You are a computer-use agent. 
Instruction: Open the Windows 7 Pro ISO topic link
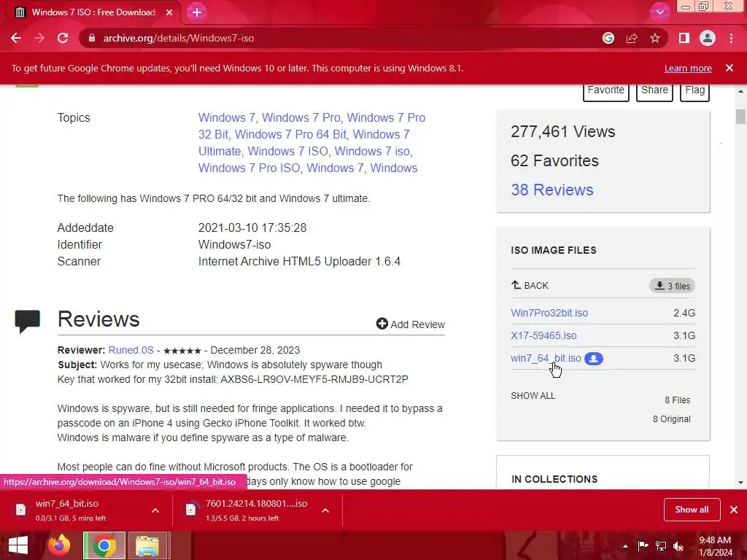249,168
